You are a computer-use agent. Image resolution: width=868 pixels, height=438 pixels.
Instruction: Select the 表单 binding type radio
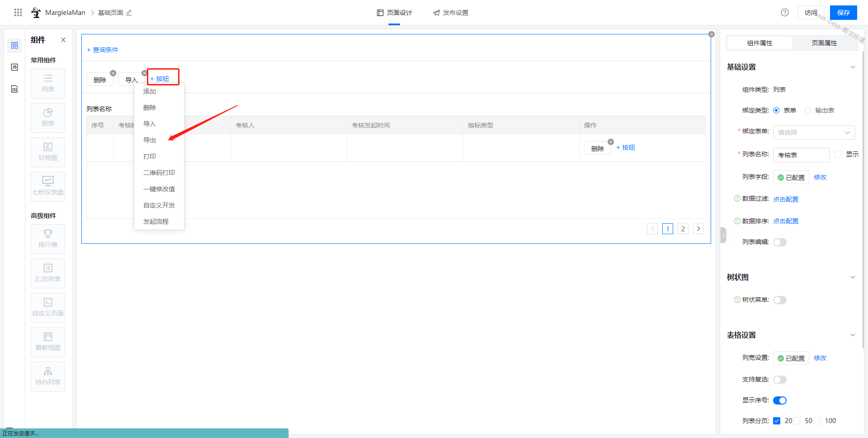point(776,110)
